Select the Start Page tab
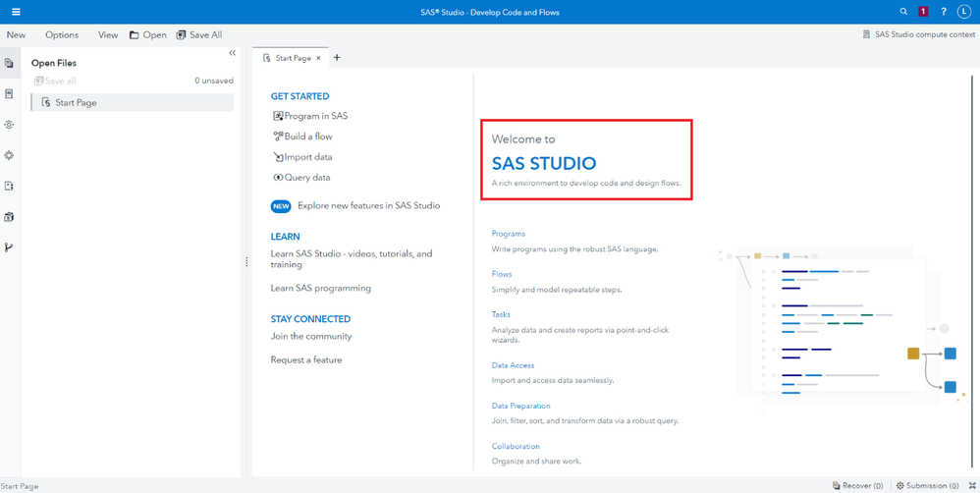The width and height of the screenshot is (980, 493). 293,58
